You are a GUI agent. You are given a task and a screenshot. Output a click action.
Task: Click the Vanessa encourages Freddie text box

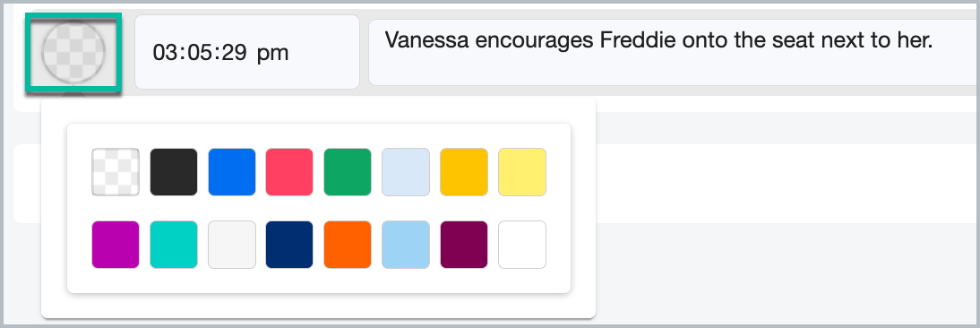(x=674, y=53)
